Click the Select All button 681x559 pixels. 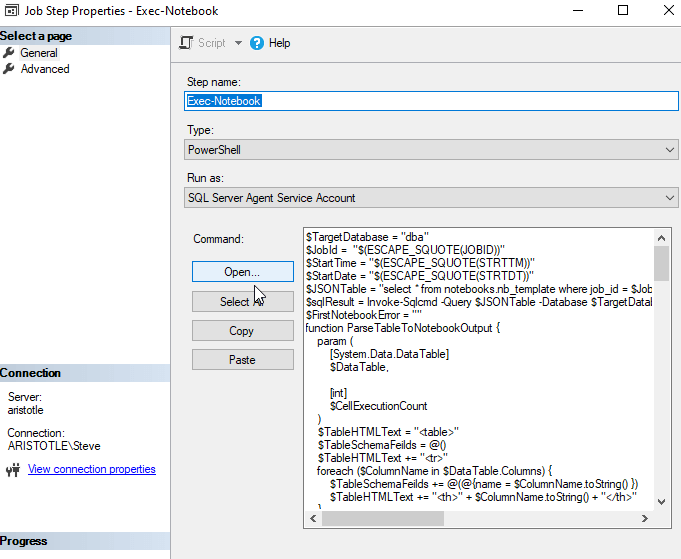coord(242,301)
